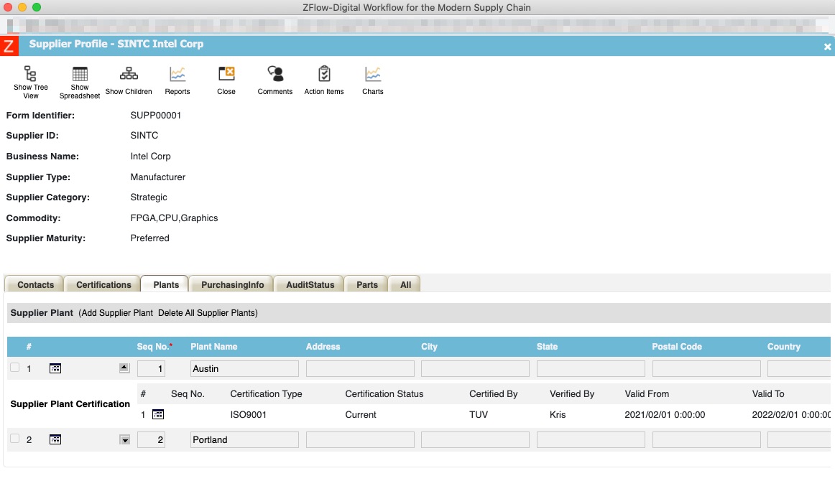Click the up arrow on the Austin row
This screenshot has width=835, height=504.
tap(124, 368)
